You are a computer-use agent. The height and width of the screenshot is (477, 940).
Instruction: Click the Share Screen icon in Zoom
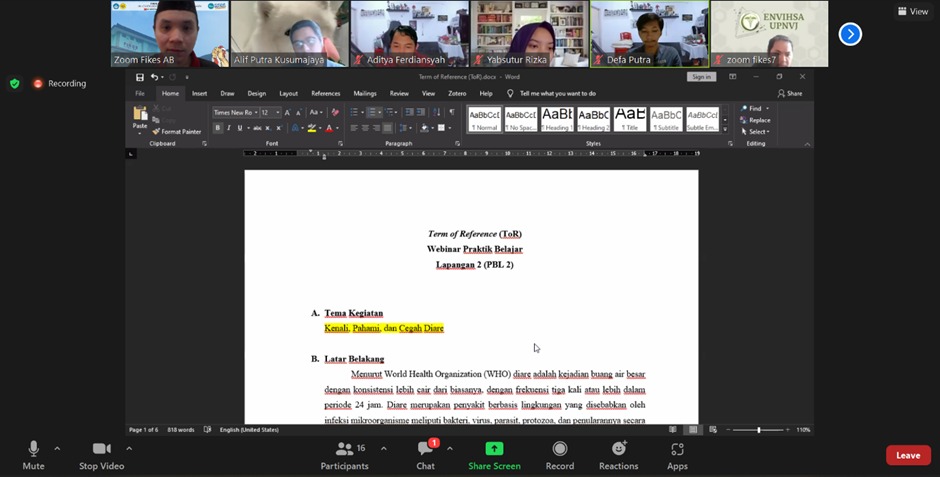click(493, 449)
